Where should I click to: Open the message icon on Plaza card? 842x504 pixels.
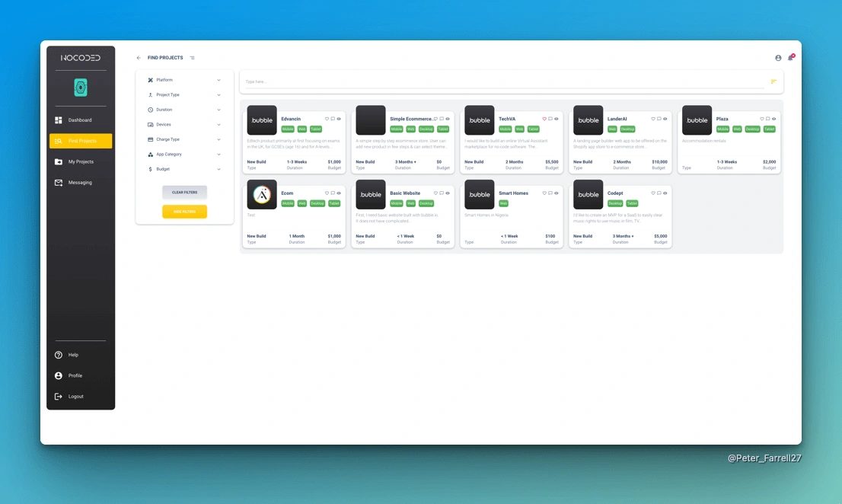point(767,119)
